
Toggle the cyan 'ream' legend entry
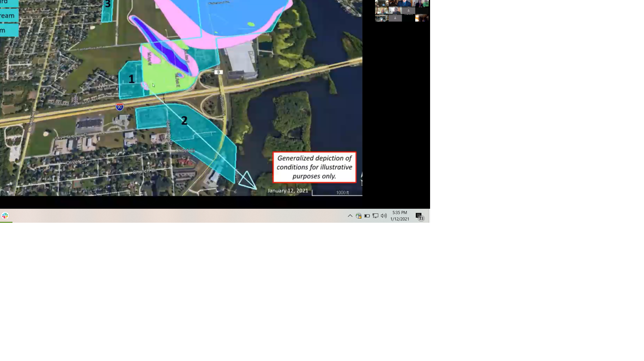(7, 16)
